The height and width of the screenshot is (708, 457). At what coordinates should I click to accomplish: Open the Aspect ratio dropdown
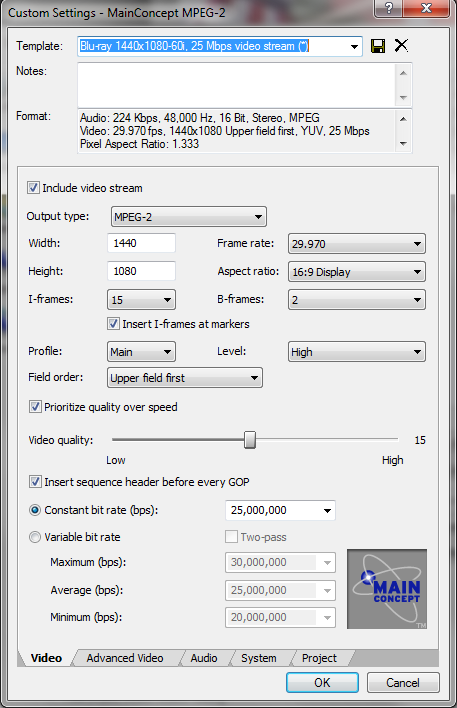click(357, 272)
